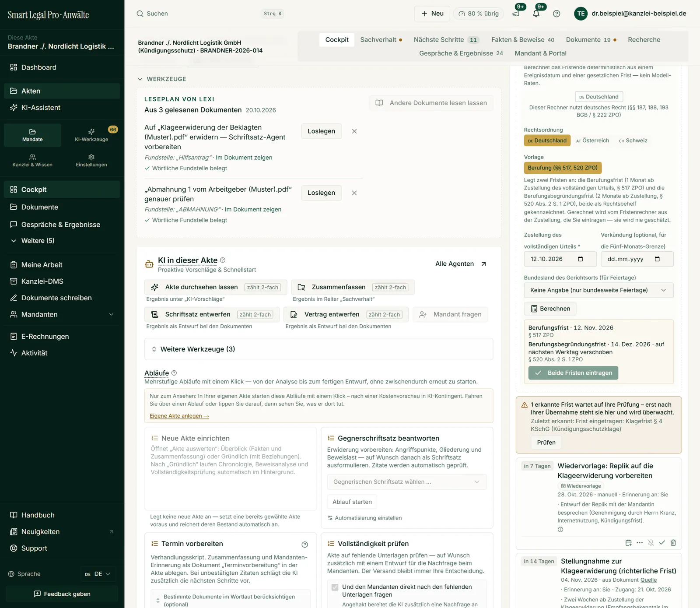Image resolution: width=700 pixels, height=608 pixels.
Task: Follow the Eigene Akte anlegen link
Action: (179, 416)
